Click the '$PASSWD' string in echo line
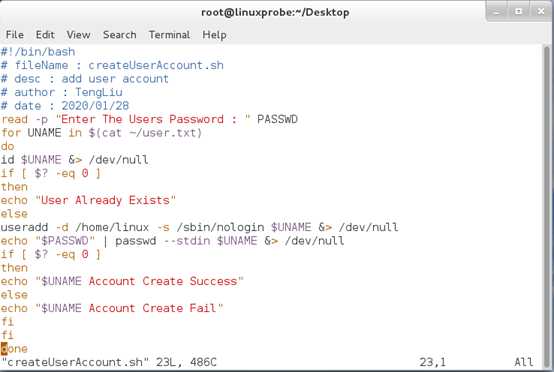 coord(65,241)
